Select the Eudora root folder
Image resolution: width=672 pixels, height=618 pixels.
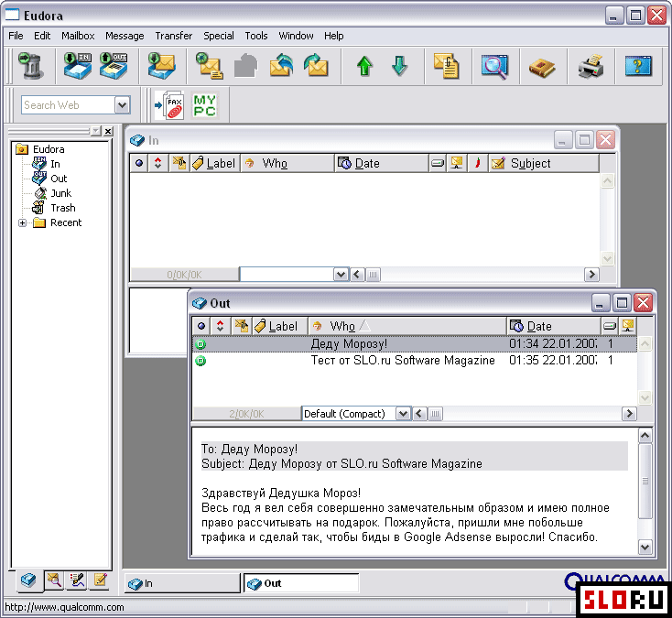(49, 149)
